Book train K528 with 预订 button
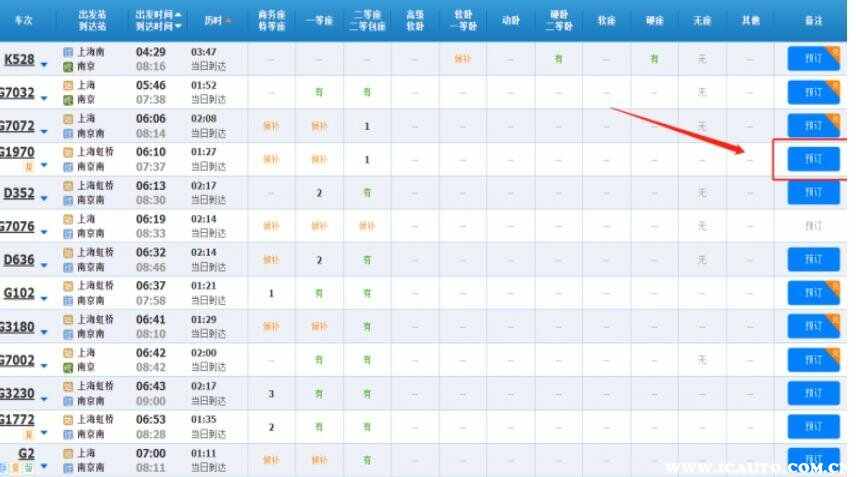The image size is (856, 477). point(813,58)
